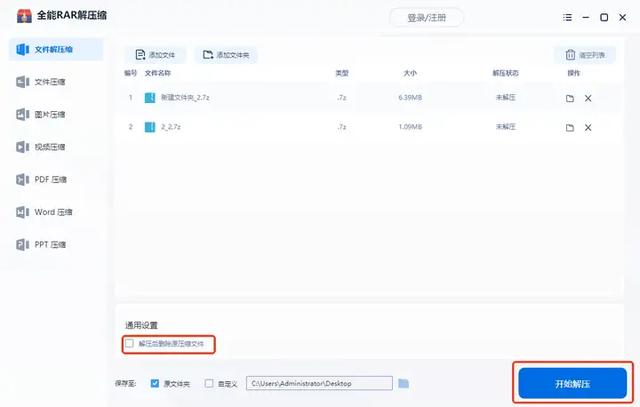
Task: Select file name 新建文件夹_2.7z
Action: pyautogui.click(x=185, y=98)
